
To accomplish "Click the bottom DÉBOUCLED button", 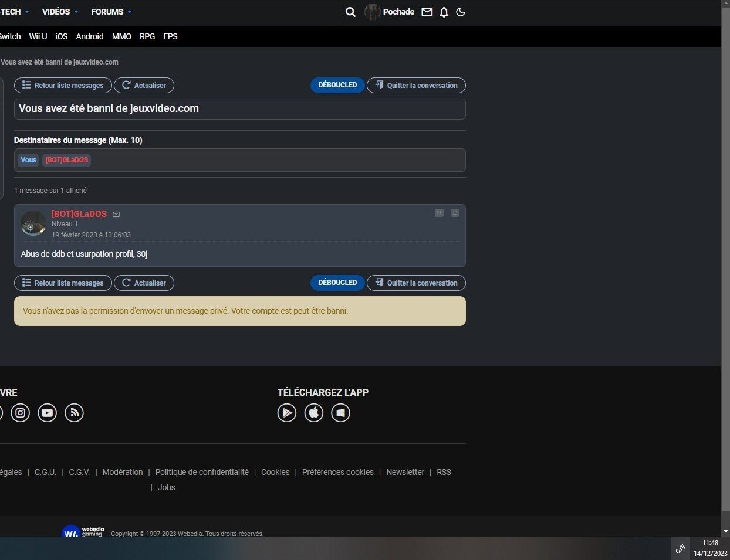I will click(337, 283).
